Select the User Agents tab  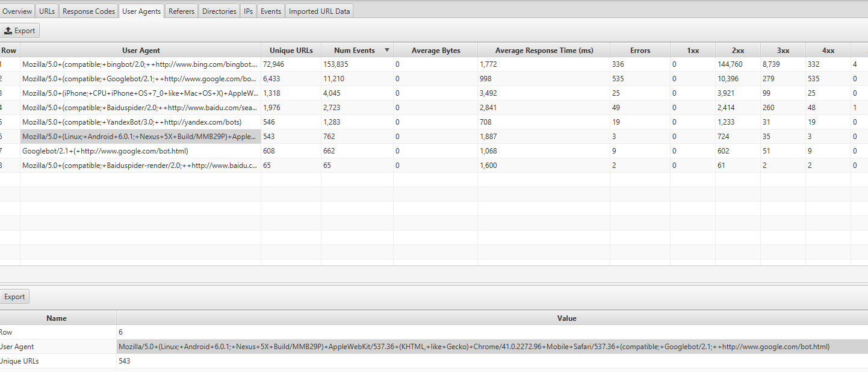(141, 11)
